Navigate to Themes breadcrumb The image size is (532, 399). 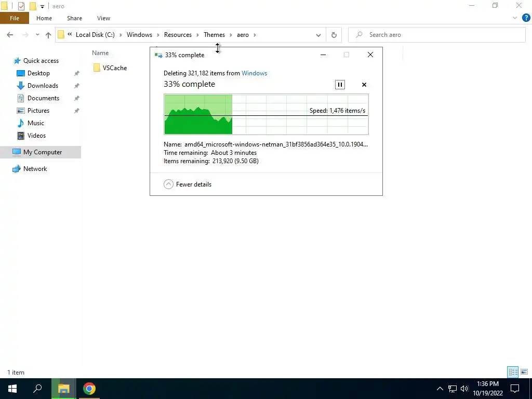coord(214,35)
